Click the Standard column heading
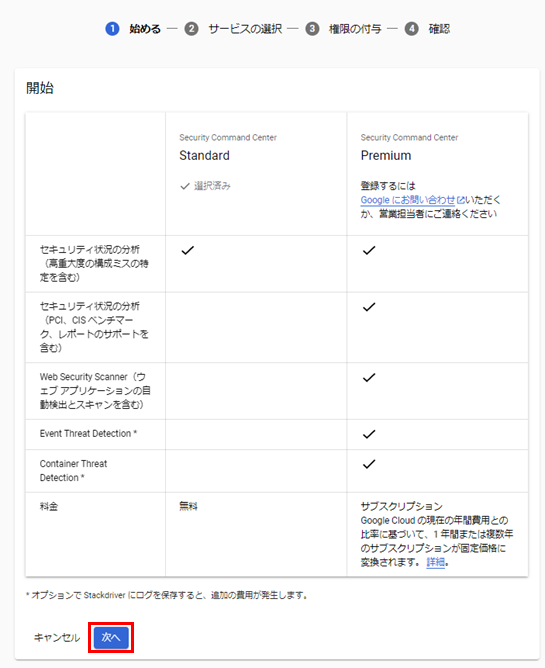The width and height of the screenshot is (545, 668). [x=205, y=155]
